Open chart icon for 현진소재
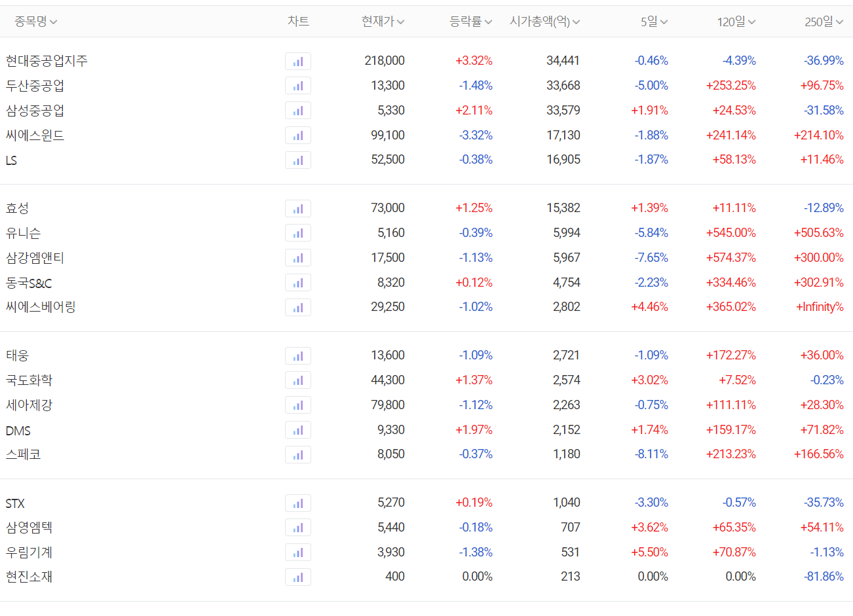The image size is (853, 616). point(298,577)
